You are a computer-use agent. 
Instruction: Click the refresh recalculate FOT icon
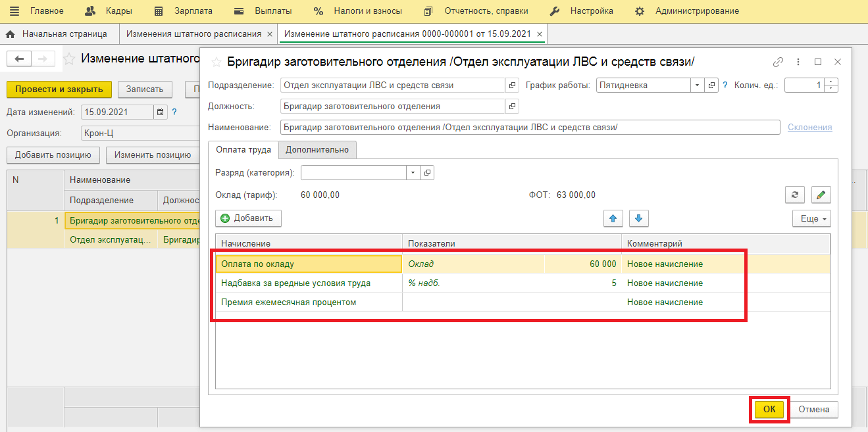click(x=795, y=195)
